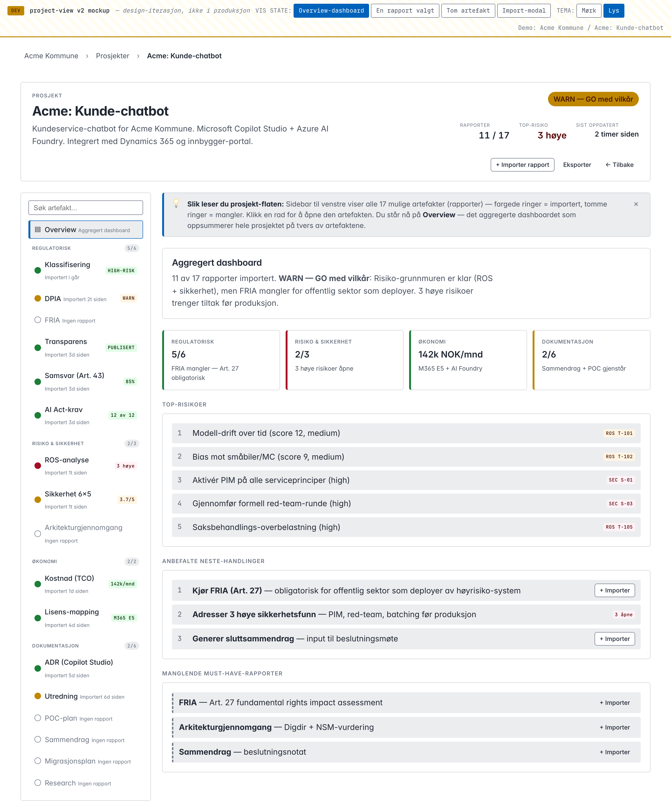671x812 pixels.
Task: Go to Prosjekter breadcrumb
Action: pyautogui.click(x=113, y=56)
